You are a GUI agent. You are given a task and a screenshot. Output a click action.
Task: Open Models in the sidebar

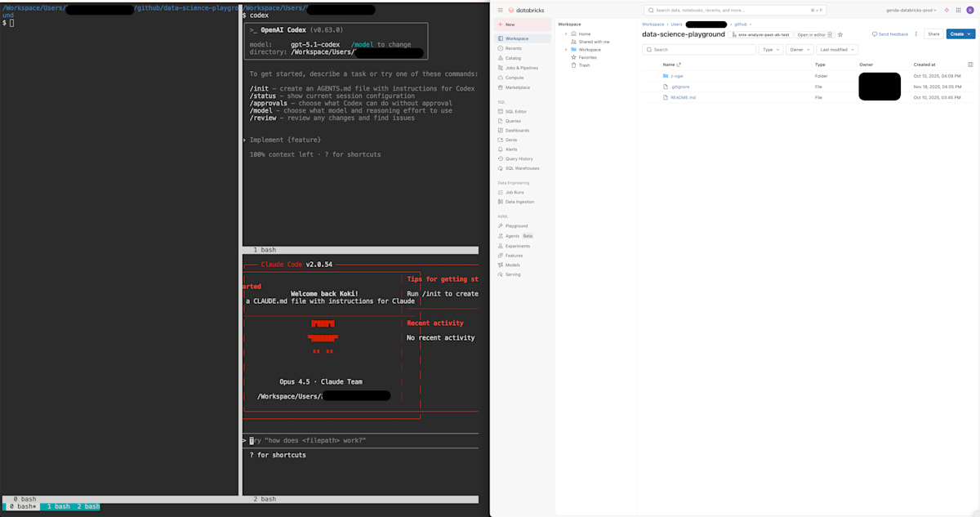(523, 265)
